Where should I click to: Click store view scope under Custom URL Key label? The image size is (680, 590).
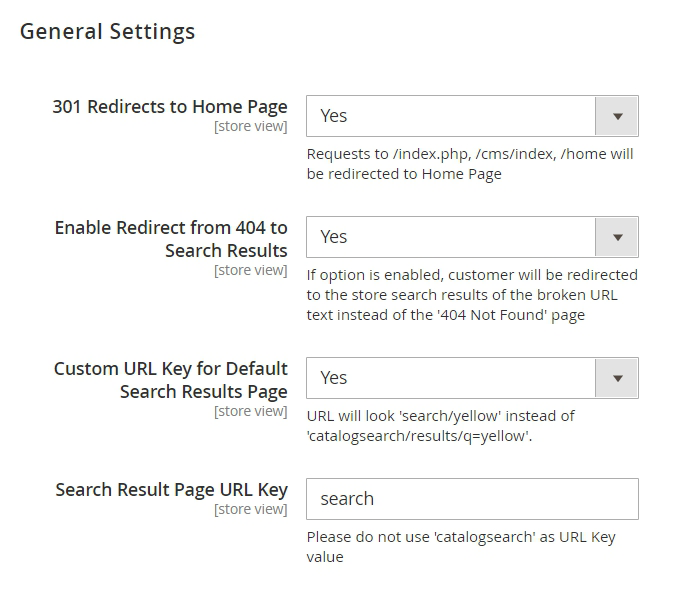click(250, 411)
